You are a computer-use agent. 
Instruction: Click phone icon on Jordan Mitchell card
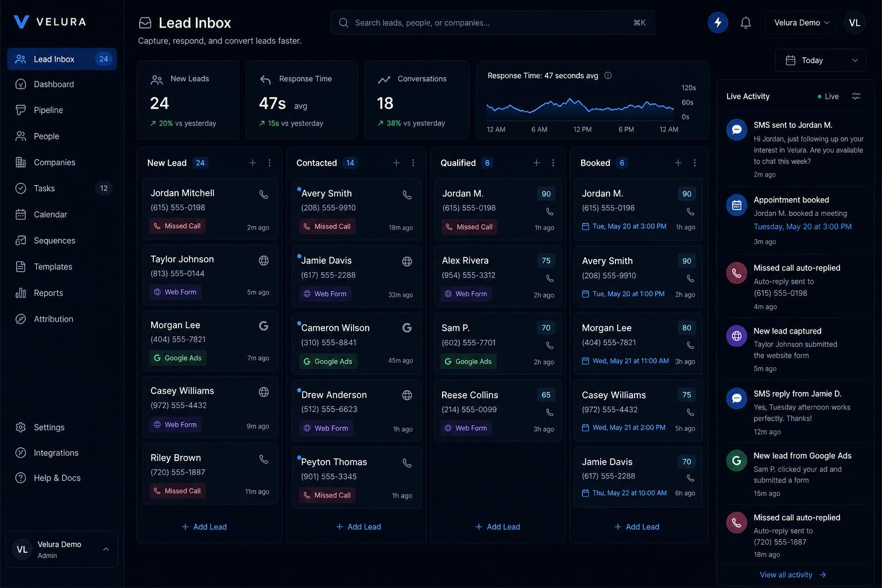coord(264,195)
